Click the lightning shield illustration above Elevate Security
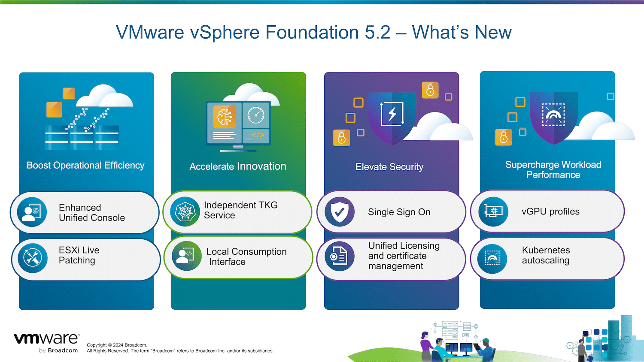Screen dimensions: 644x362 [392, 118]
